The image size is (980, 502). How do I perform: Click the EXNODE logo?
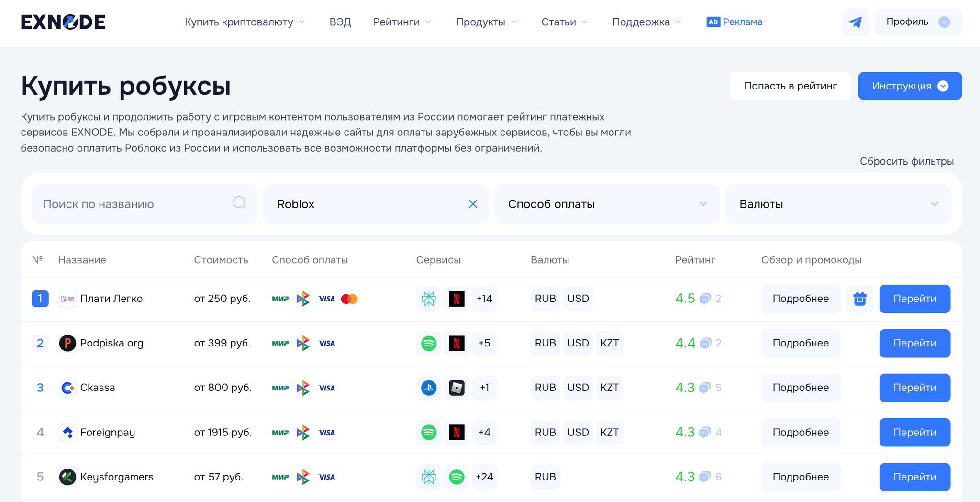(63, 22)
